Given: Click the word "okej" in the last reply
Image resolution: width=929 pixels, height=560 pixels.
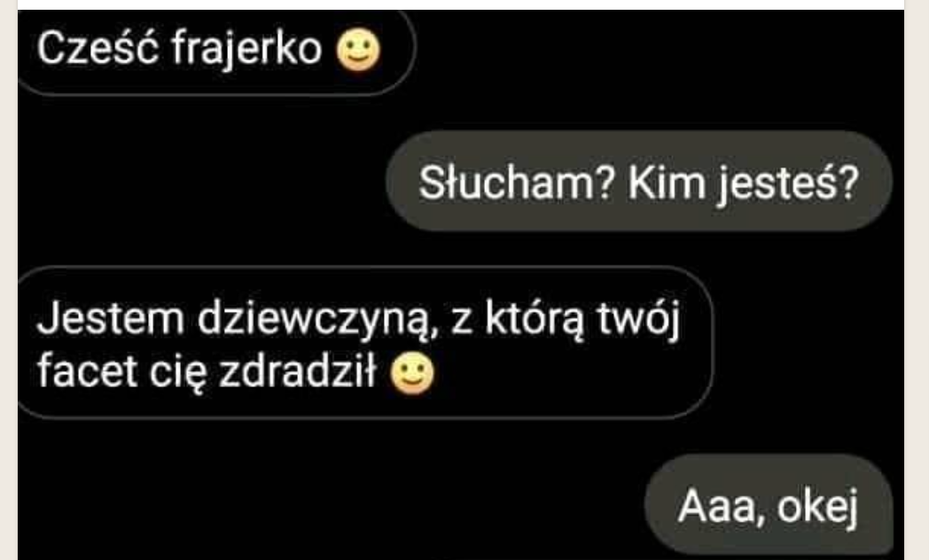Looking at the screenshot, I should [x=817, y=508].
